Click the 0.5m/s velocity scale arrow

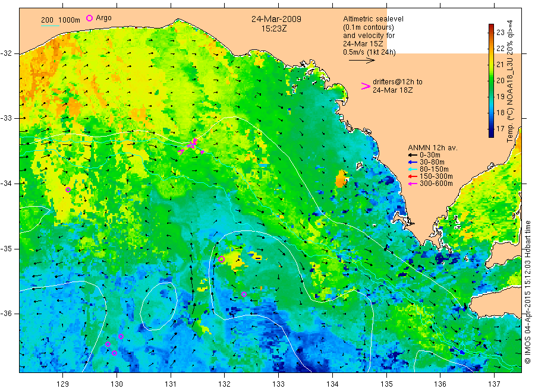point(361,61)
